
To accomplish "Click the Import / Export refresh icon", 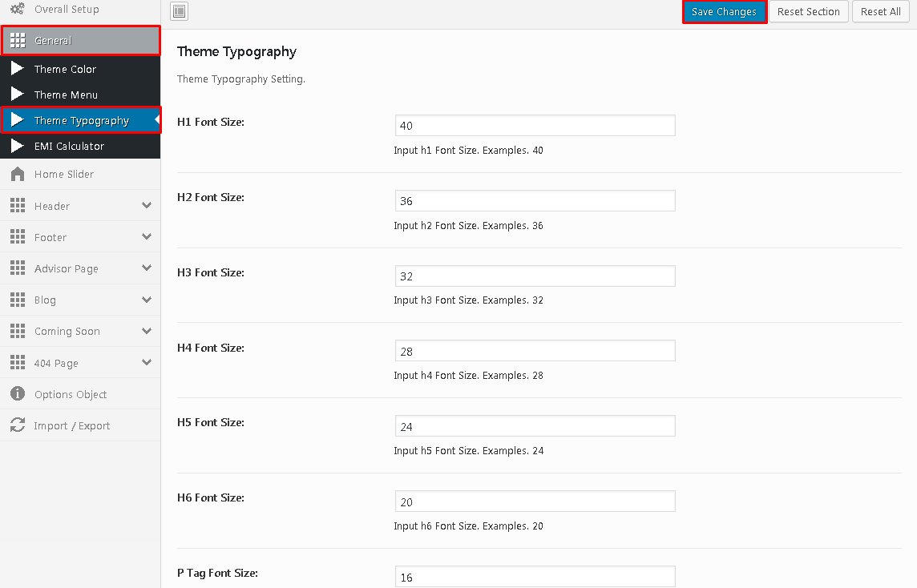I will coord(18,425).
